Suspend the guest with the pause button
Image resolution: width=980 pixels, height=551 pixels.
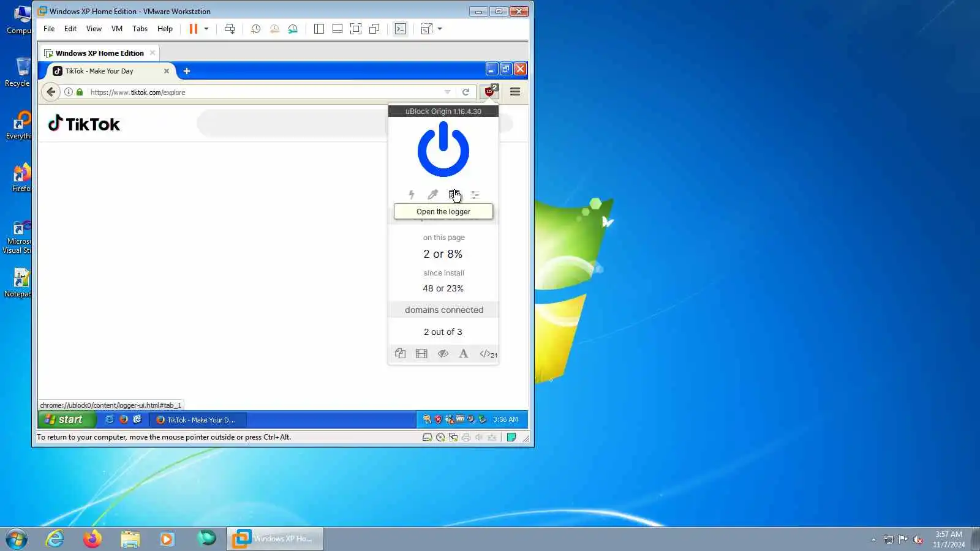194,29
